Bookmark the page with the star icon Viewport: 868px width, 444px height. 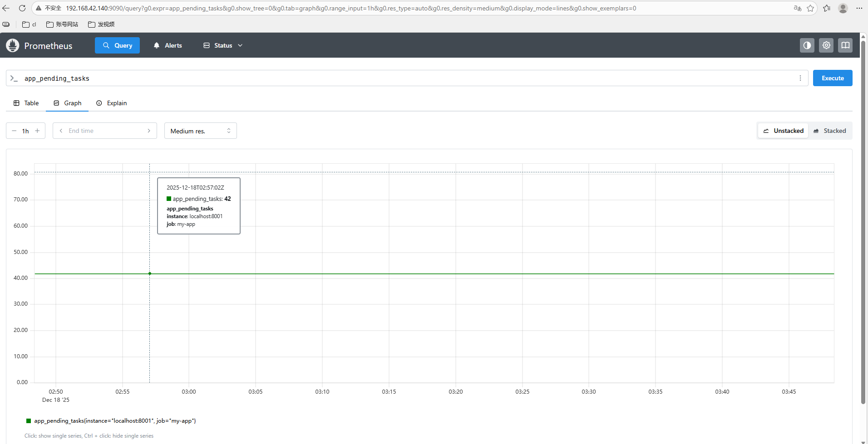tap(810, 8)
